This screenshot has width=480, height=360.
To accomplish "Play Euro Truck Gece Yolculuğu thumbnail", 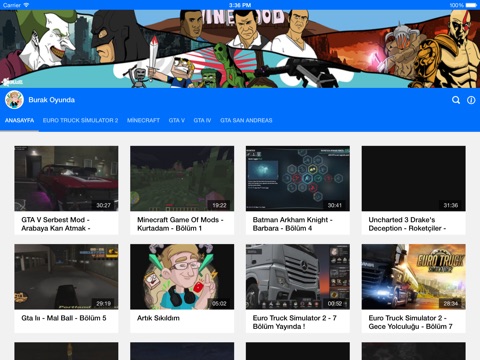I will 414,277.
